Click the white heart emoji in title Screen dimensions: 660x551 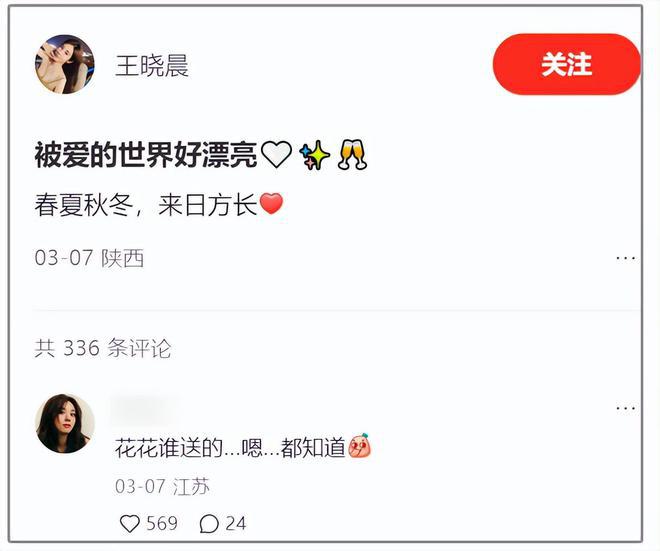276,154
